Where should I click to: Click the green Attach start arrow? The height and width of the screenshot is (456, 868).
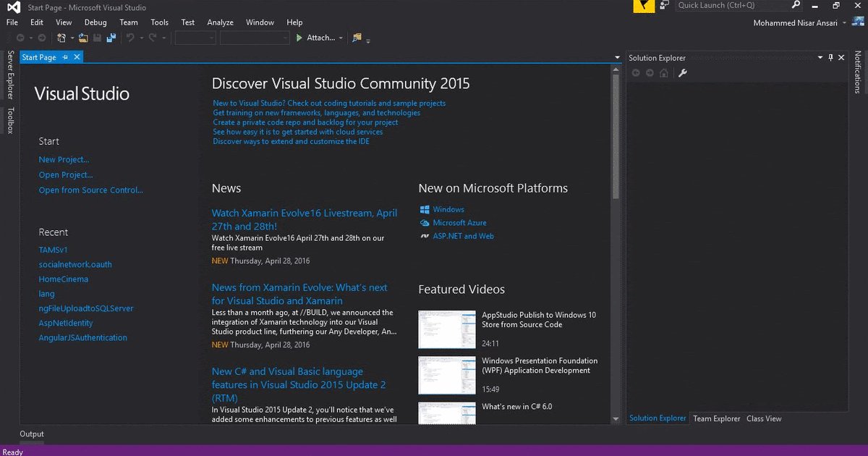(x=299, y=38)
